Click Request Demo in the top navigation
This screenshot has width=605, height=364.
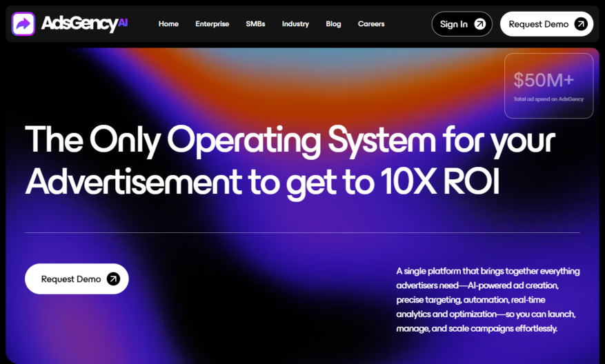coord(547,24)
